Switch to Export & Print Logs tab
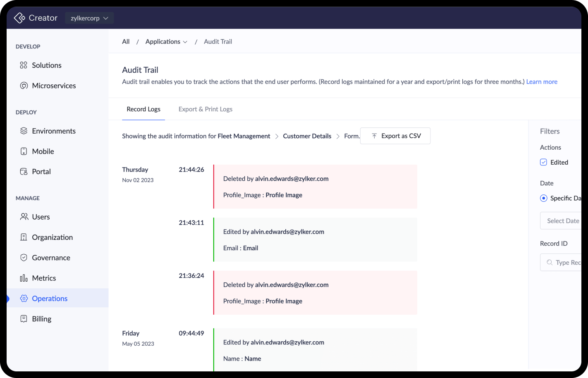The image size is (588, 378). pos(206,109)
